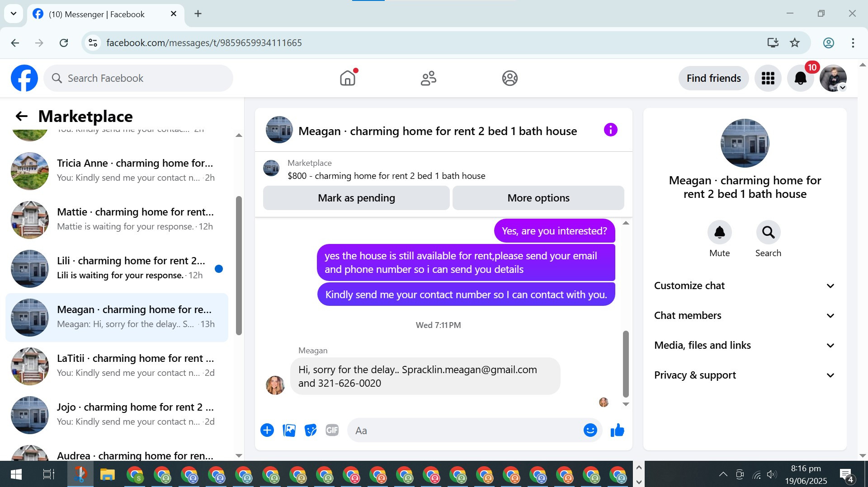Click Mark as pending button

(x=356, y=198)
